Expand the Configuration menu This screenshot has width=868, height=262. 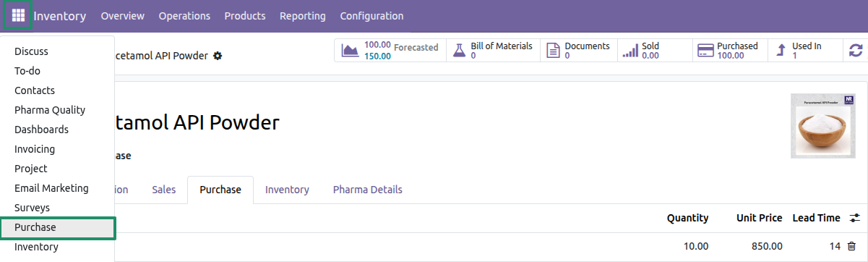[371, 16]
